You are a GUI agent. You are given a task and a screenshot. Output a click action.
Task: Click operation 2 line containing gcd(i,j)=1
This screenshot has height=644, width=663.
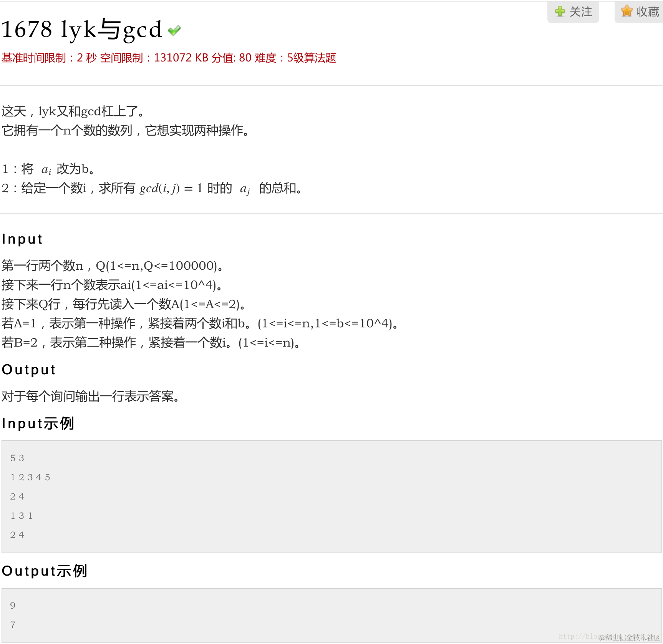[x=152, y=188]
